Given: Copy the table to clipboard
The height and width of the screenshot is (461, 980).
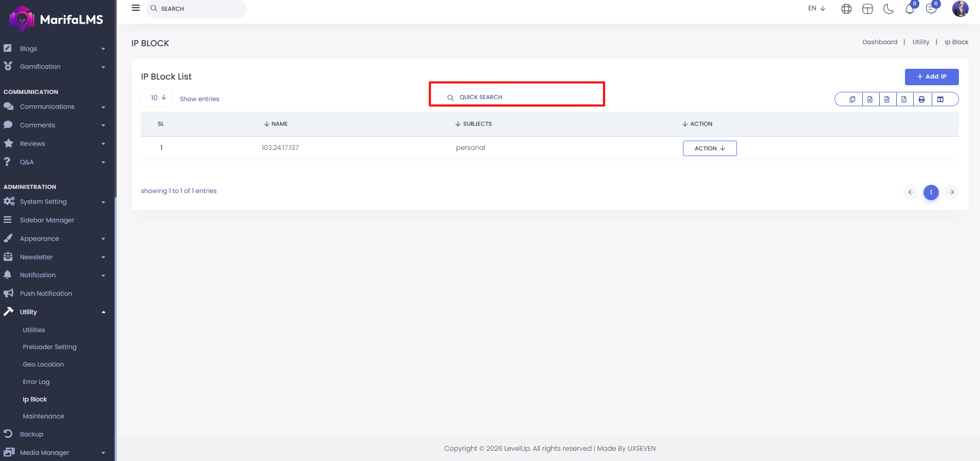Looking at the screenshot, I should pos(852,99).
